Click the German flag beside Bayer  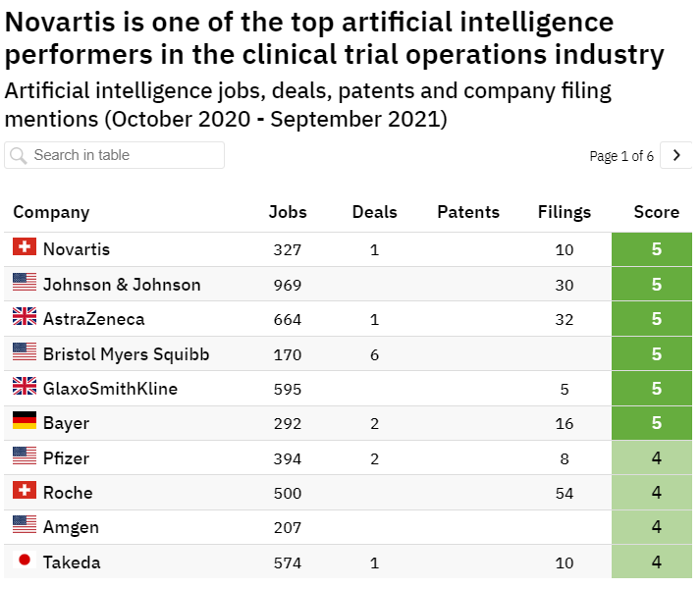[25, 420]
